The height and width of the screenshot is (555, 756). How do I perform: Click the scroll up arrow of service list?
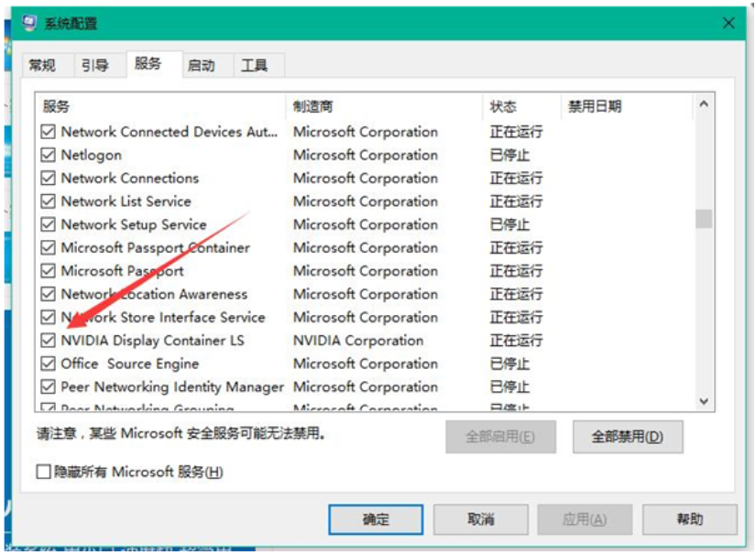point(703,104)
